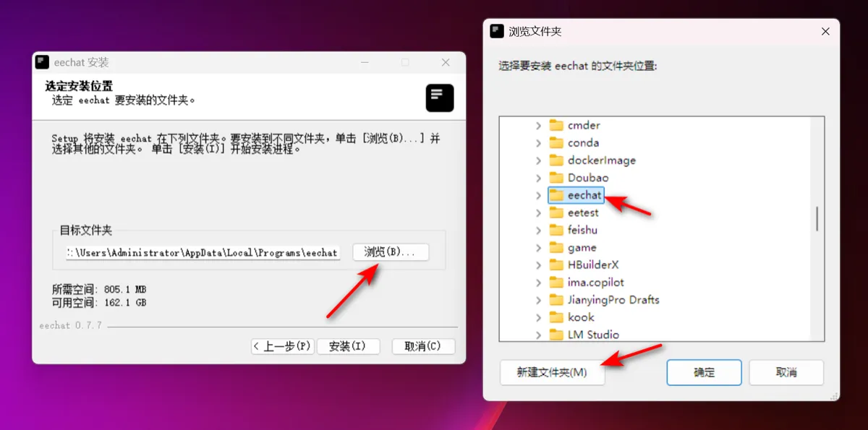Select the kook folder in tree
Image resolution: width=868 pixels, height=430 pixels.
[571, 317]
